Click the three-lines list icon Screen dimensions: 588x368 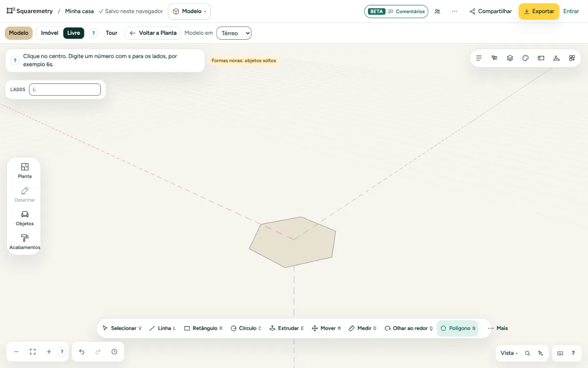[x=479, y=58]
